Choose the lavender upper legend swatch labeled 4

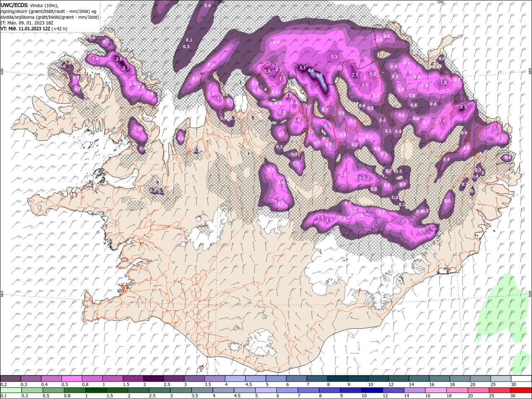click(x=234, y=379)
